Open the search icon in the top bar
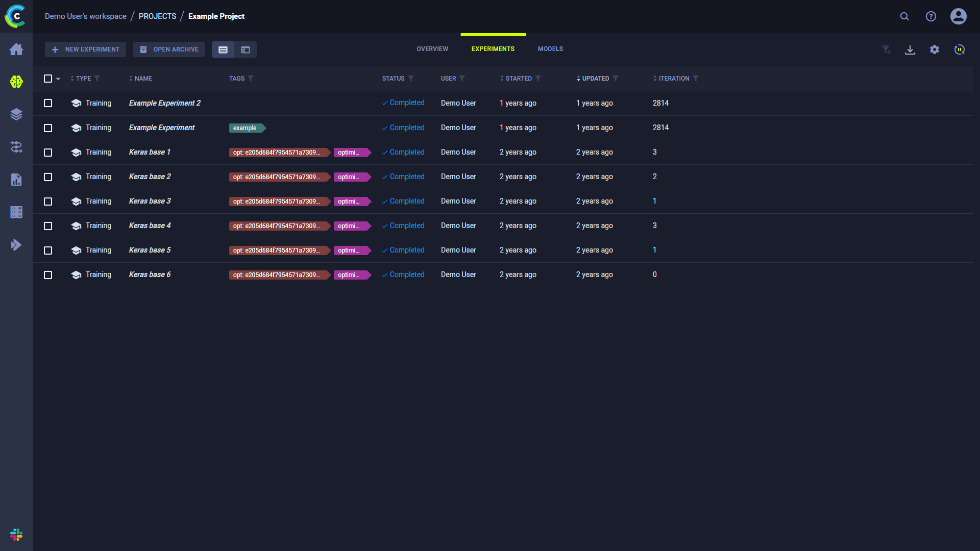Viewport: 980px width, 551px height. (x=904, y=16)
